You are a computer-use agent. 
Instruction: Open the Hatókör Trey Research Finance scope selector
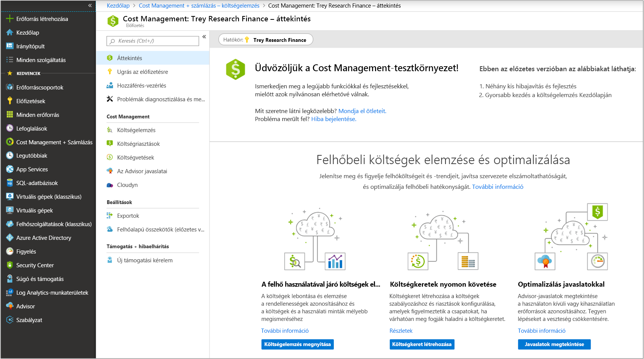click(266, 40)
